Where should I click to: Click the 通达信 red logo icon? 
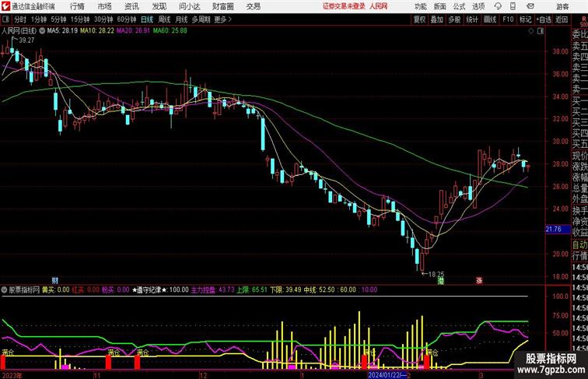click(5, 6)
